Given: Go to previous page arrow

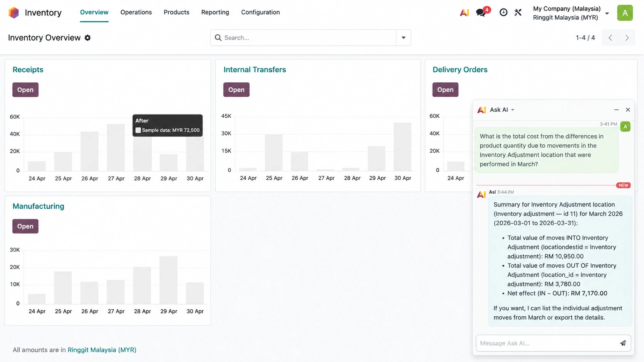Looking at the screenshot, I should [610, 38].
